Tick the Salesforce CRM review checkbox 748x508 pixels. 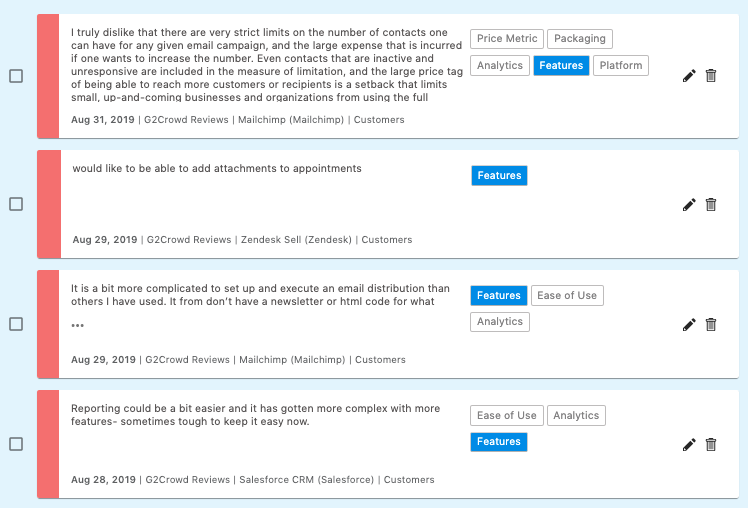point(16,444)
